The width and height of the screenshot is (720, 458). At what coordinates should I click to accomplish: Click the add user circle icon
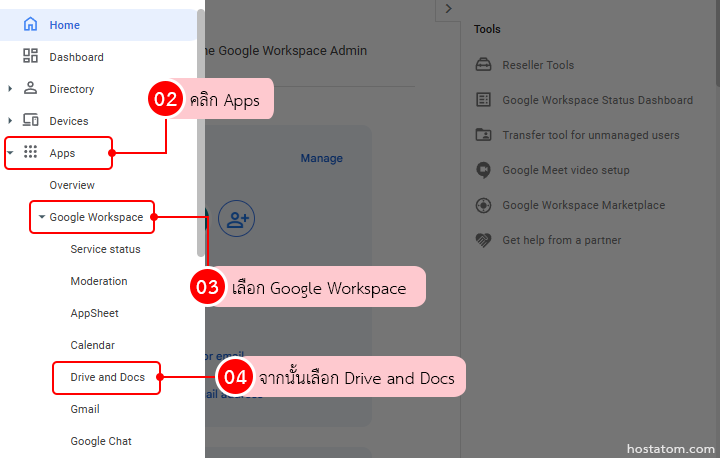236,219
